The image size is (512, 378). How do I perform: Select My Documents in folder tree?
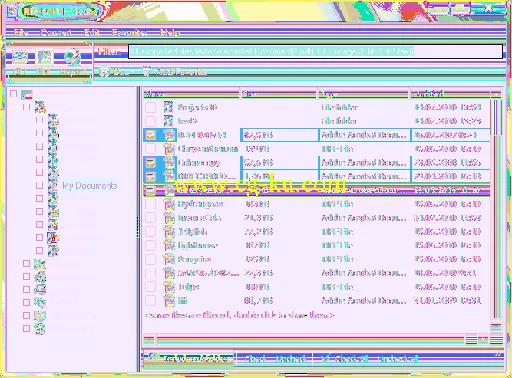coord(90,186)
